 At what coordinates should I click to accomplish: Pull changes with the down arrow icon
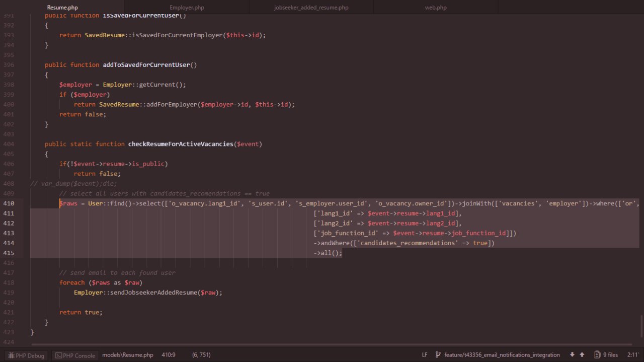(573, 355)
